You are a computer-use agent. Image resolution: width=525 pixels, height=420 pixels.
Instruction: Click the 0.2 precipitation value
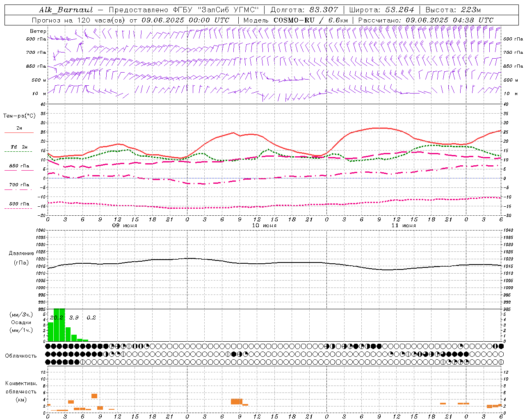[x=91, y=317]
